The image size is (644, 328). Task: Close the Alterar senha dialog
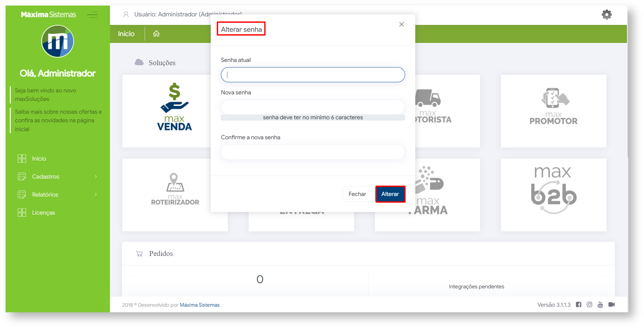[x=402, y=24]
